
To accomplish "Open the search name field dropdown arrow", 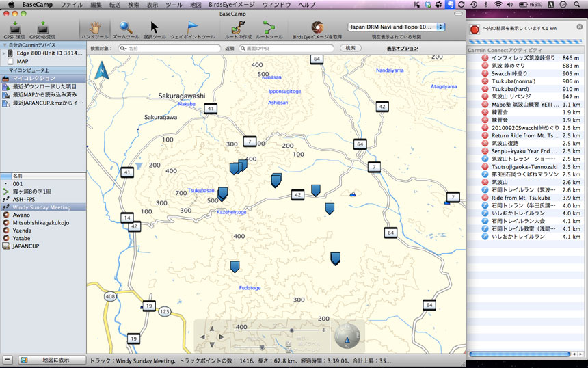I will 123,49.
